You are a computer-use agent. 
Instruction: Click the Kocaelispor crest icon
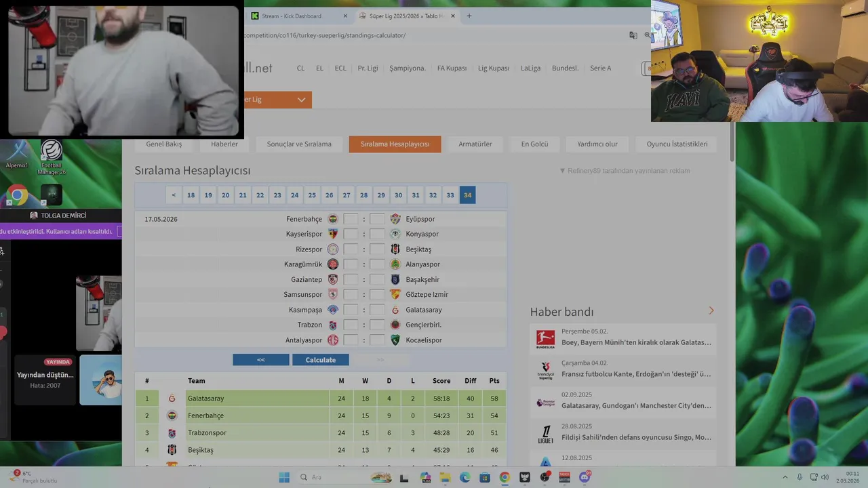point(395,340)
